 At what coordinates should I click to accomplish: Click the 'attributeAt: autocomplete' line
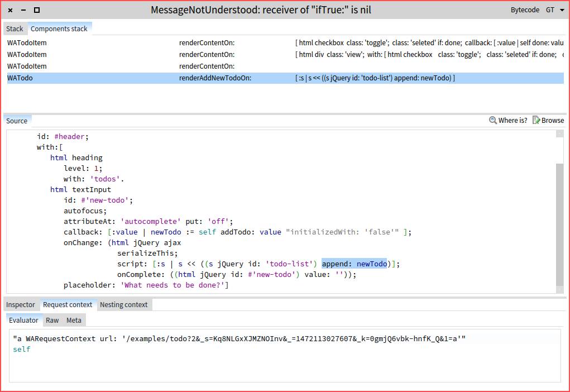(149, 222)
